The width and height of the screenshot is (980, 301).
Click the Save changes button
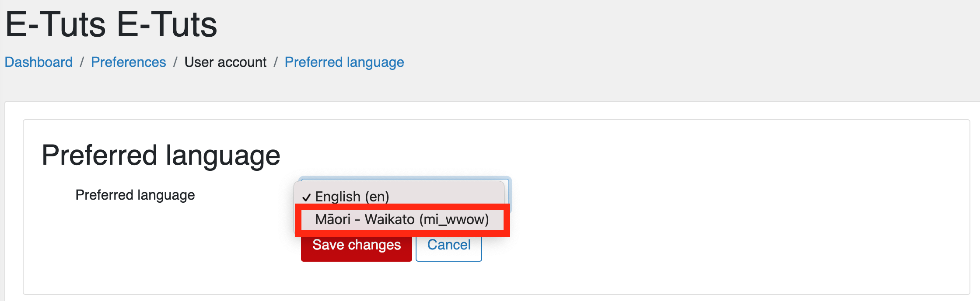pyautogui.click(x=357, y=246)
